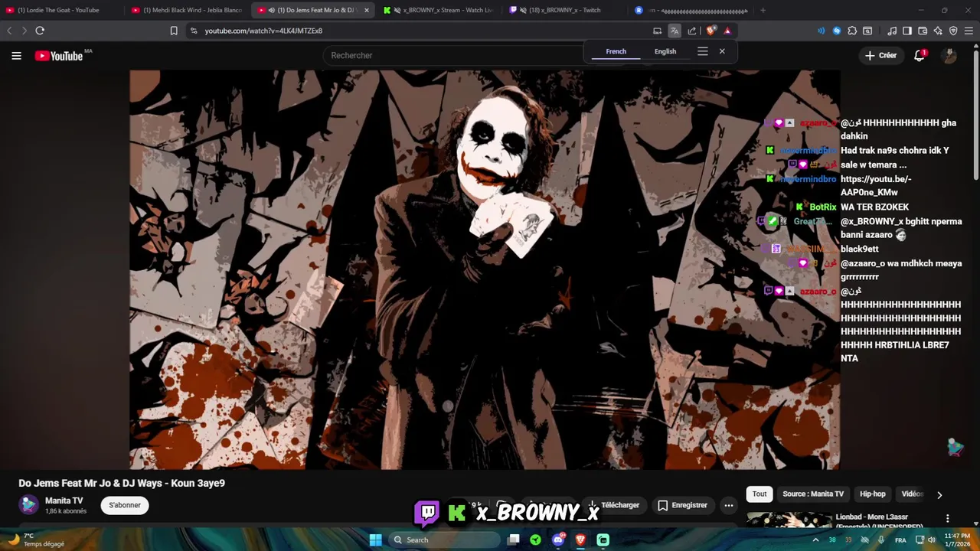Switch to Lordie The Goat YouTube tab
The height and width of the screenshot is (551, 980).
60,10
